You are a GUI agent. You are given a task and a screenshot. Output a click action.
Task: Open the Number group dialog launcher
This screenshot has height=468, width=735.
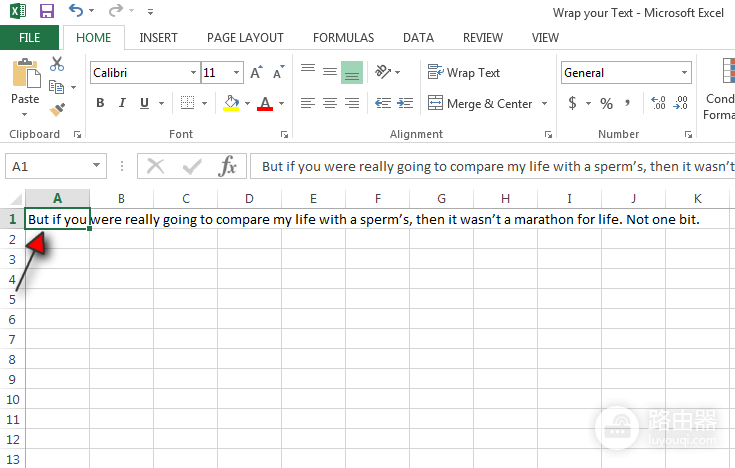[x=688, y=135]
